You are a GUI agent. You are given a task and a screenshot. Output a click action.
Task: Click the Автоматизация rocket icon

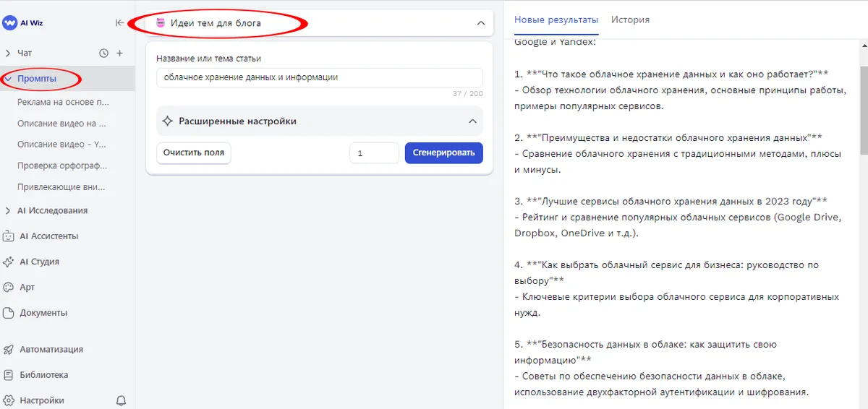click(x=8, y=349)
